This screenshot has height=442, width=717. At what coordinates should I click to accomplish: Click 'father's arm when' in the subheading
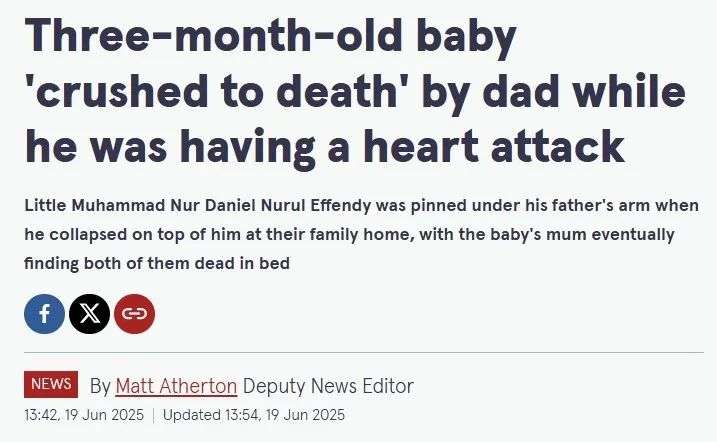click(x=625, y=206)
